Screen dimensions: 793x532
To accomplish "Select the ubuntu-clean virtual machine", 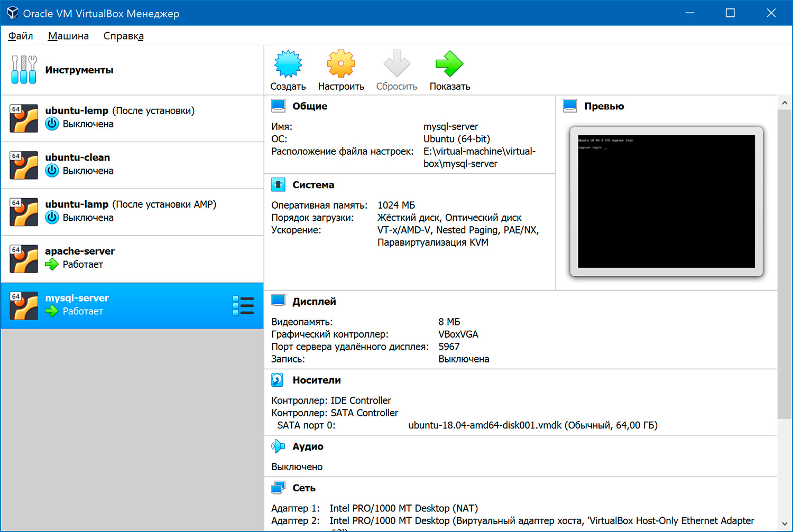I will (x=132, y=165).
